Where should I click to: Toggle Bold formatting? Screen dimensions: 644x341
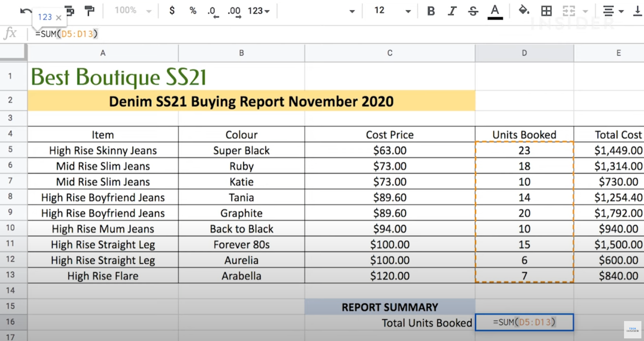pos(431,11)
